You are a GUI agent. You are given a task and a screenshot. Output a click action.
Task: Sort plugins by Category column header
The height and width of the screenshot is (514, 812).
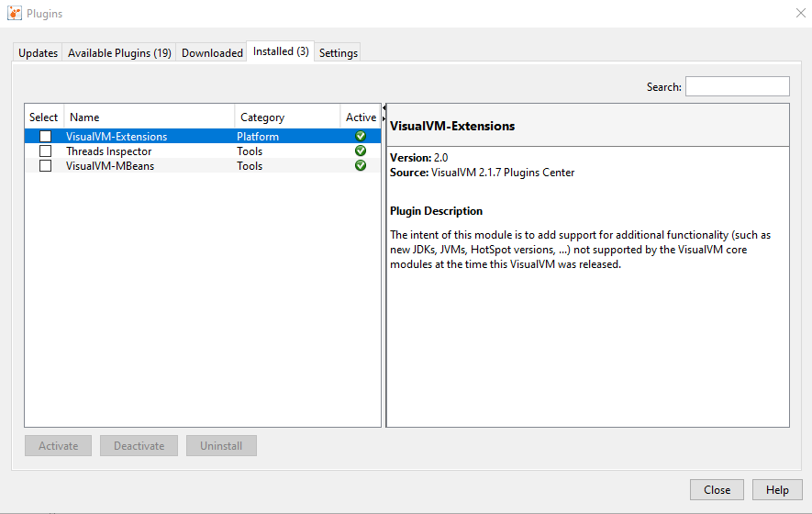[286, 117]
